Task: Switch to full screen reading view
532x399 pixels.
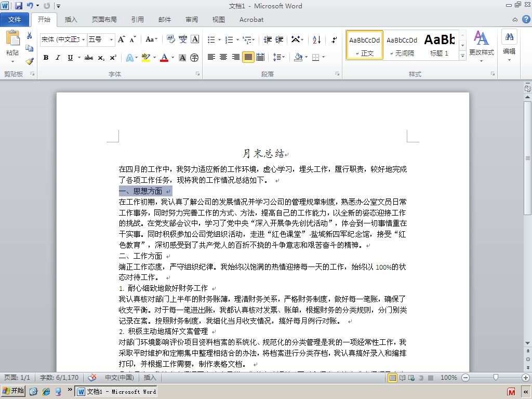Action: tap(403, 378)
